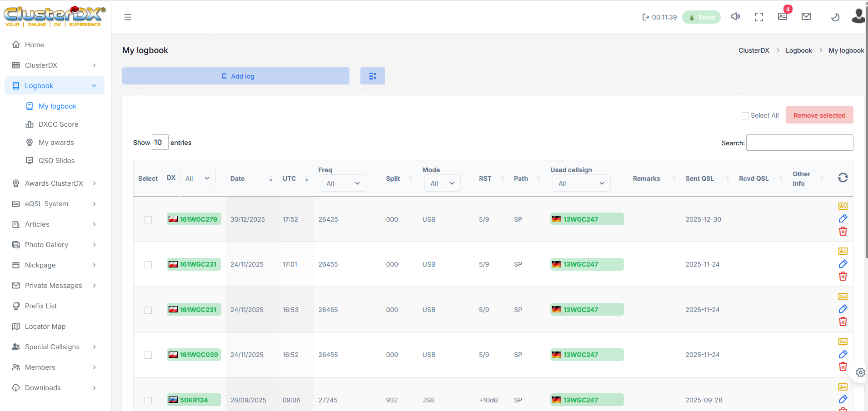
Task: Delete the 161WGC279 log entry
Action: [x=843, y=231]
